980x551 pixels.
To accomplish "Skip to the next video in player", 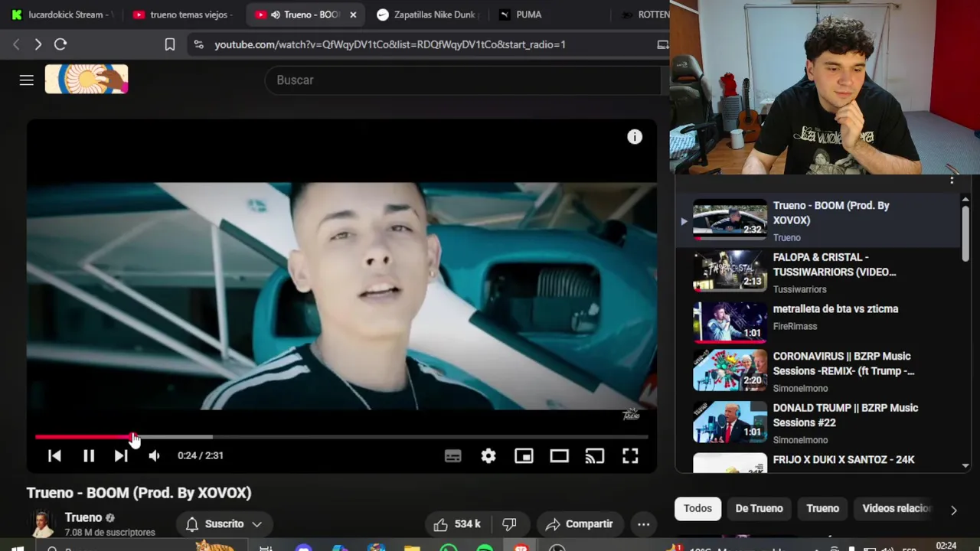I will click(x=121, y=455).
